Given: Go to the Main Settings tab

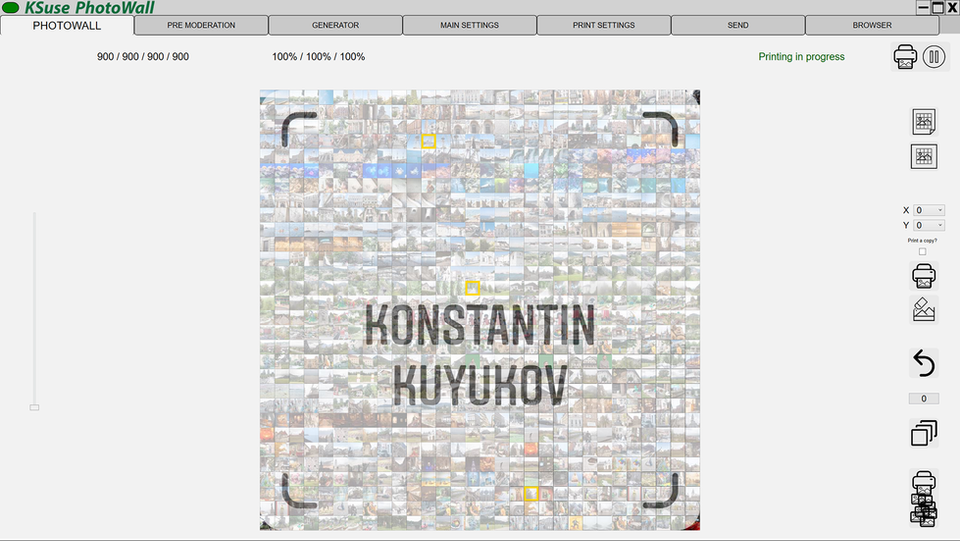Looking at the screenshot, I should tap(469, 25).
